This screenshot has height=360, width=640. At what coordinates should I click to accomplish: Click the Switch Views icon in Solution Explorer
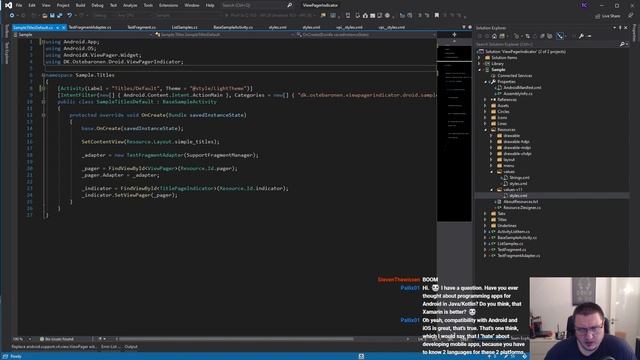502,36
